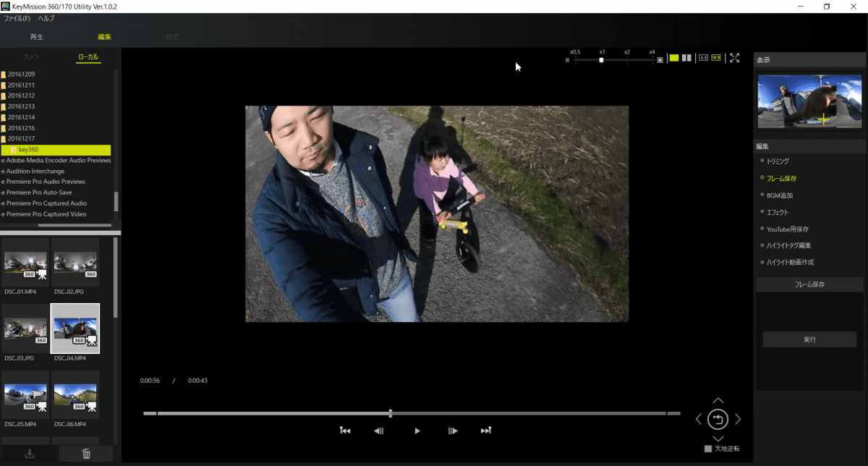
Task: Click the reset view orientation icon
Action: point(718,418)
